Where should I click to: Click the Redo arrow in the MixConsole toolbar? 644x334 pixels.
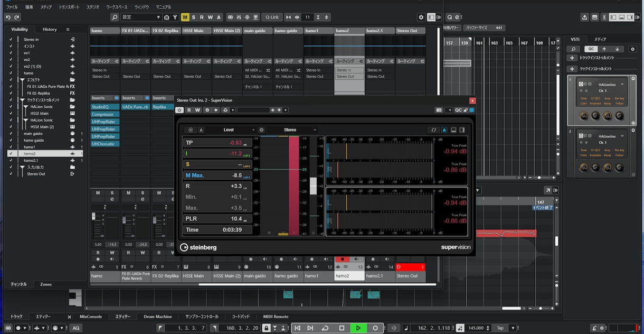(x=16, y=17)
